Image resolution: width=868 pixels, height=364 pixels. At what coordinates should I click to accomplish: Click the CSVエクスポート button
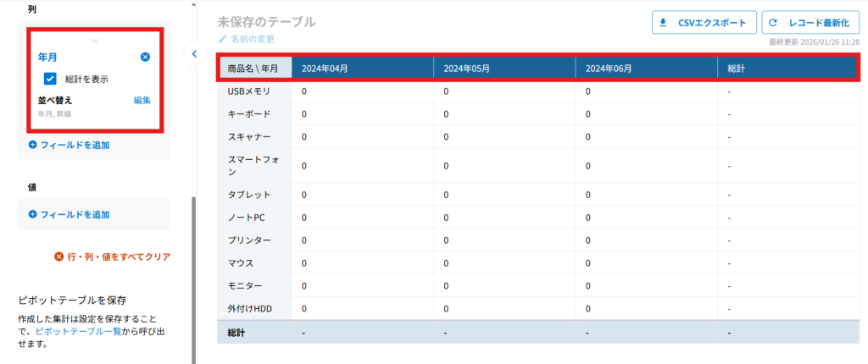click(703, 23)
